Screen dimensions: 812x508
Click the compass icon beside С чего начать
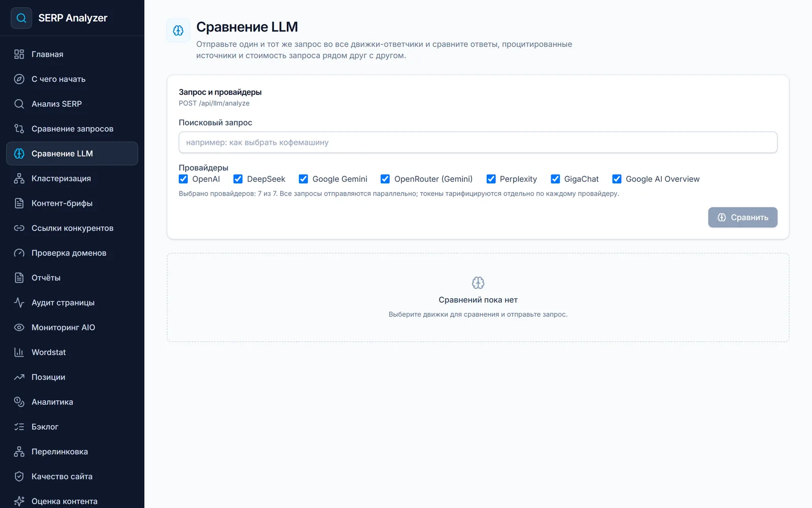[x=19, y=79]
